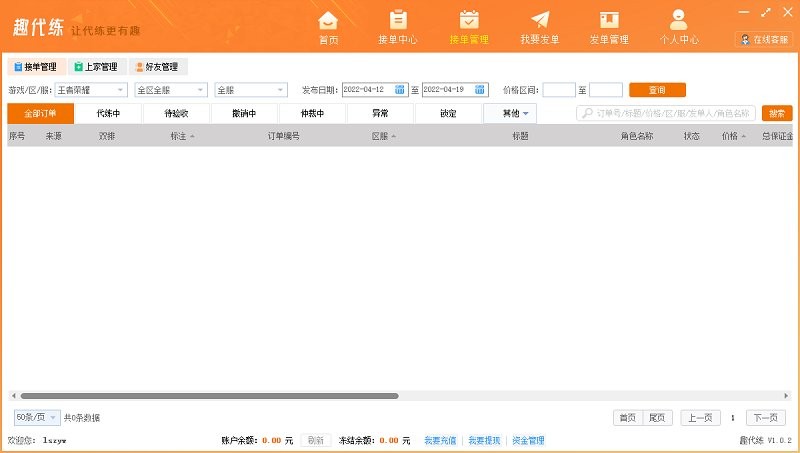Go to 接单中心 order center icon
800x453 pixels.
(x=398, y=20)
